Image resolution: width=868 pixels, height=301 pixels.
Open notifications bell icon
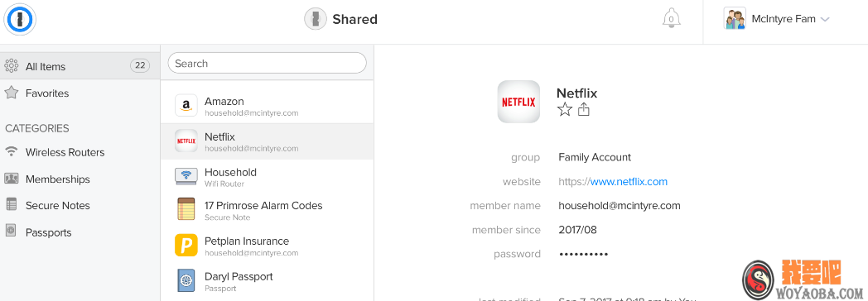pyautogui.click(x=672, y=18)
